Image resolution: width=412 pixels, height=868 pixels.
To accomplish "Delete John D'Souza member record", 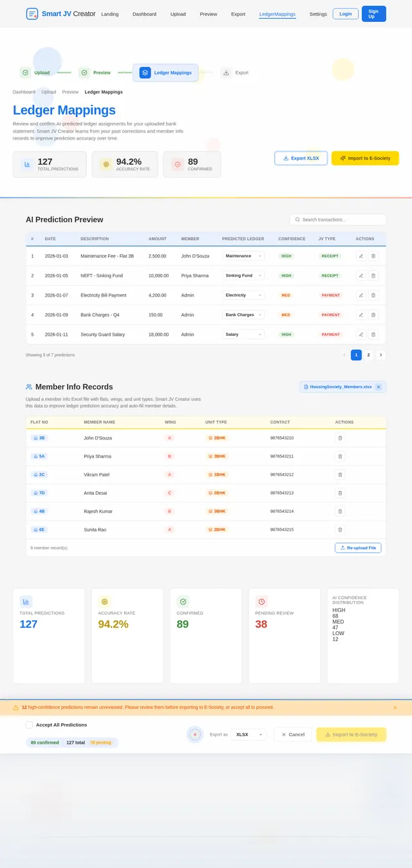I will tap(341, 438).
